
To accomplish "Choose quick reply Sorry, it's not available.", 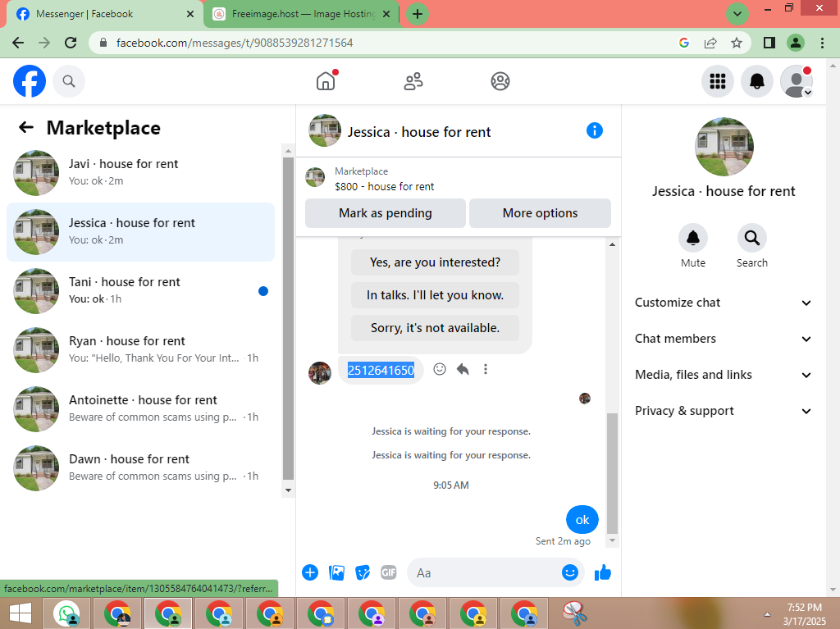I will pos(435,328).
